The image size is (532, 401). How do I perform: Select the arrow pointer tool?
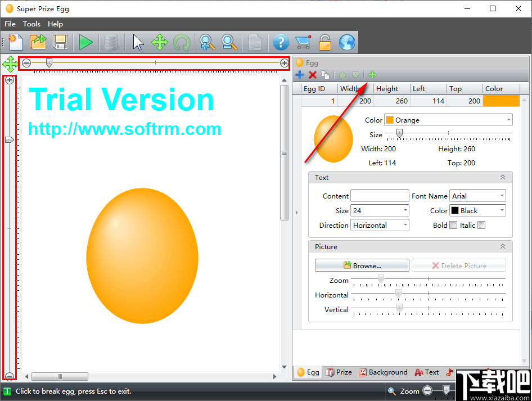(x=138, y=42)
